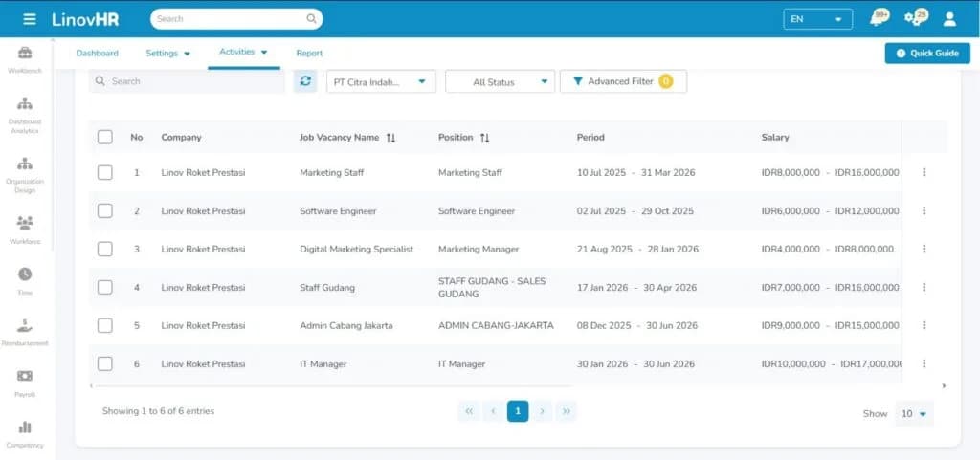Image resolution: width=980 pixels, height=460 pixels.
Task: Open notifications bell with 99+ badge
Action: [x=880, y=18]
